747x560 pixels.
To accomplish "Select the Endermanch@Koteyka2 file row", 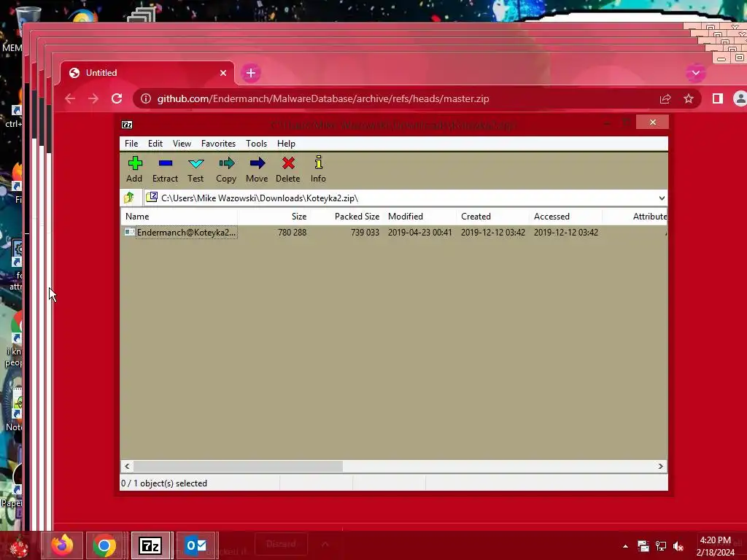I will click(393, 233).
